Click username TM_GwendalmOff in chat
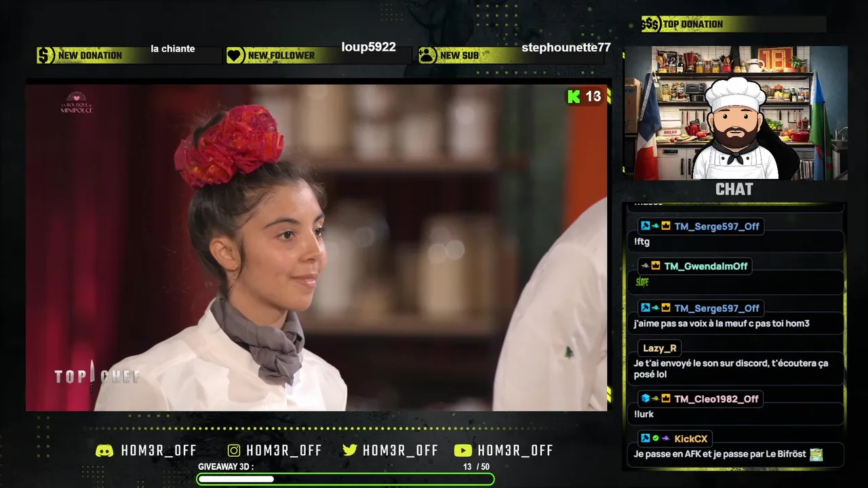Viewport: 868px width, 488px height. pyautogui.click(x=705, y=266)
